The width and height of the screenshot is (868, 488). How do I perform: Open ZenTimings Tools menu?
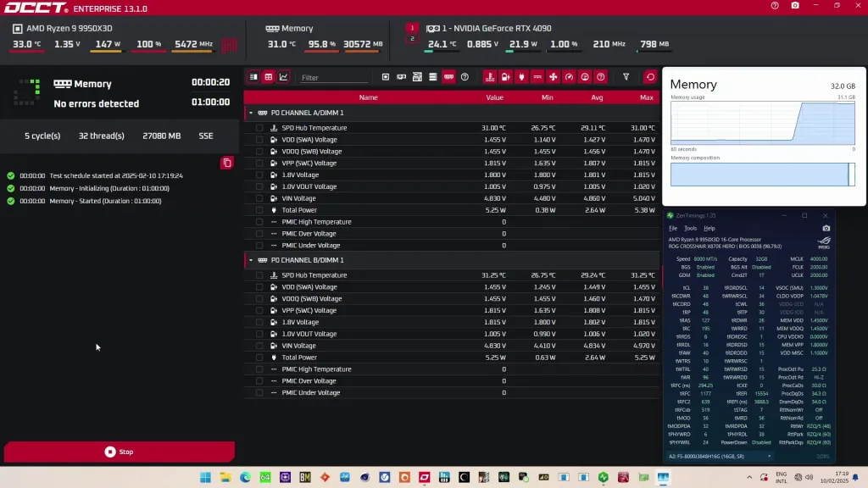pyautogui.click(x=690, y=228)
